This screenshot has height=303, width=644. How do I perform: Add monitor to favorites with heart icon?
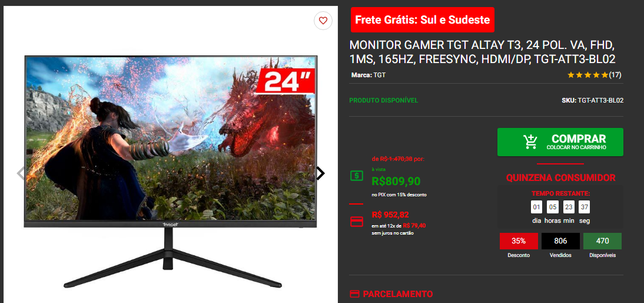[x=323, y=21]
